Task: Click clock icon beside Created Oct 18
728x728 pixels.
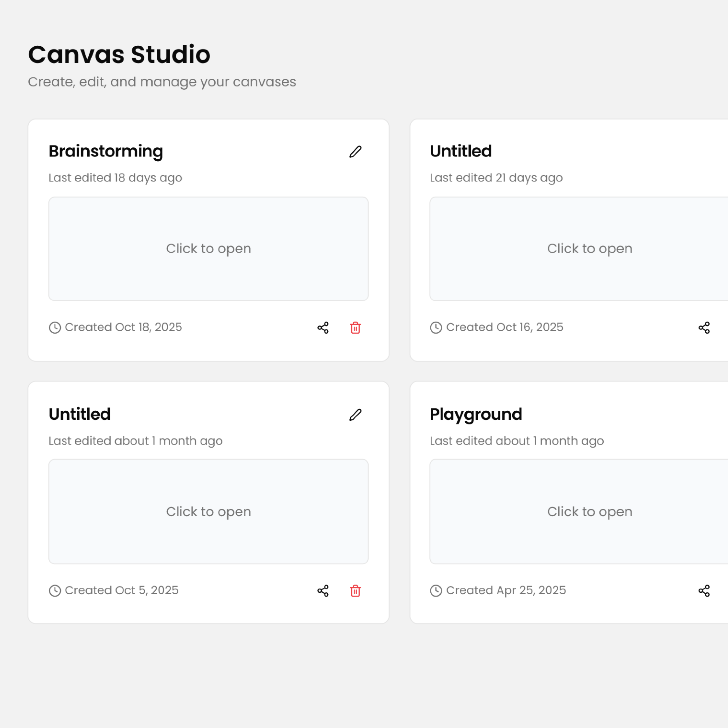Action: [x=55, y=327]
